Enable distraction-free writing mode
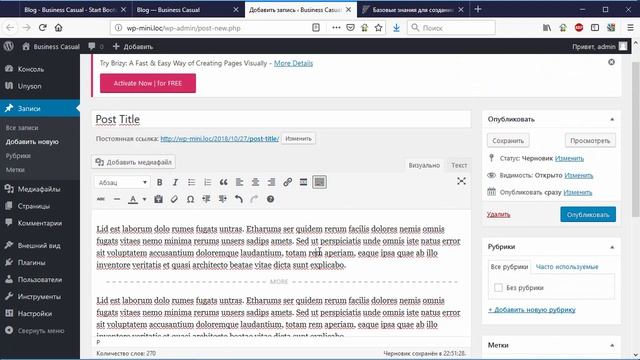 (461, 181)
